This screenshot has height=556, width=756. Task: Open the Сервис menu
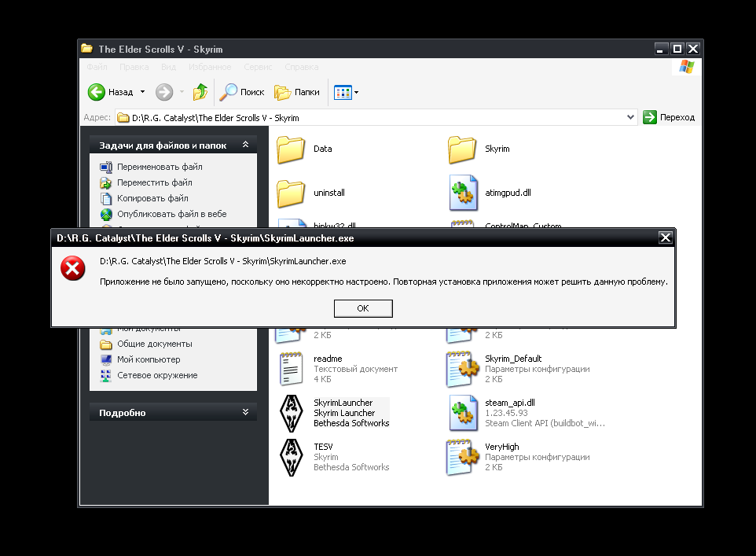click(x=258, y=67)
